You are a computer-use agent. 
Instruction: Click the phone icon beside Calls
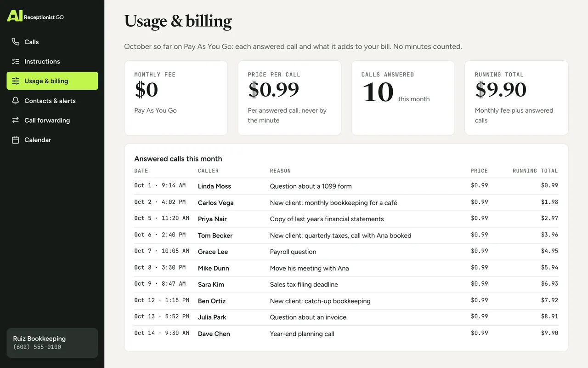tap(16, 42)
